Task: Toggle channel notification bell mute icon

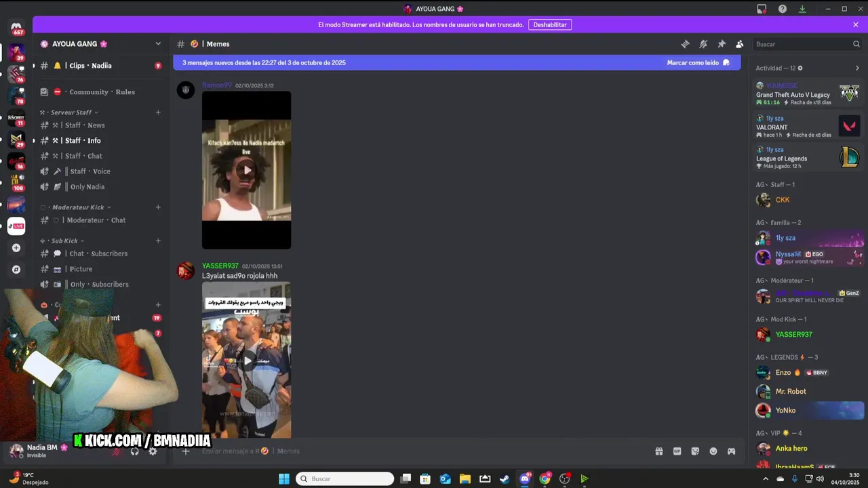Action: [703, 44]
